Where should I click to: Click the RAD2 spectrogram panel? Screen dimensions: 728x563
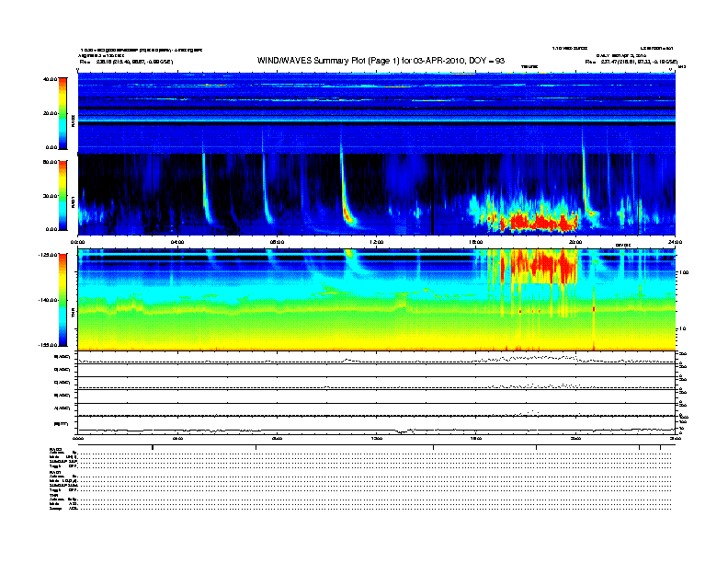click(x=377, y=112)
